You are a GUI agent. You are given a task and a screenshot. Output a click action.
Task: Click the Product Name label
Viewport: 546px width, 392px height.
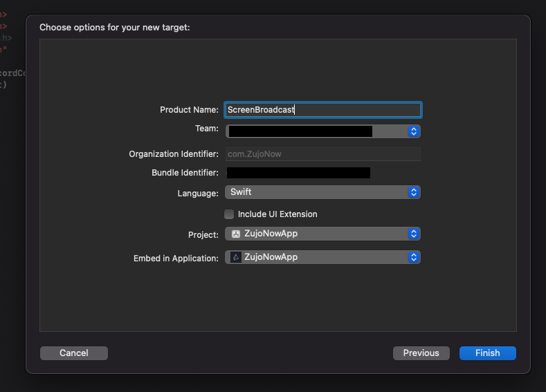pyautogui.click(x=189, y=110)
